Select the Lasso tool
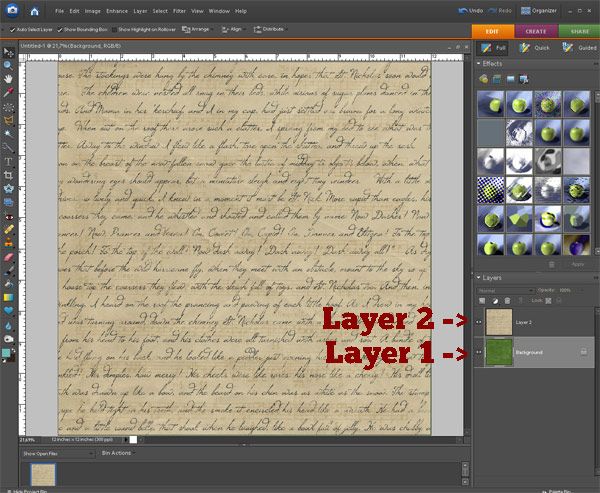The height and width of the screenshot is (493, 600). [8, 121]
